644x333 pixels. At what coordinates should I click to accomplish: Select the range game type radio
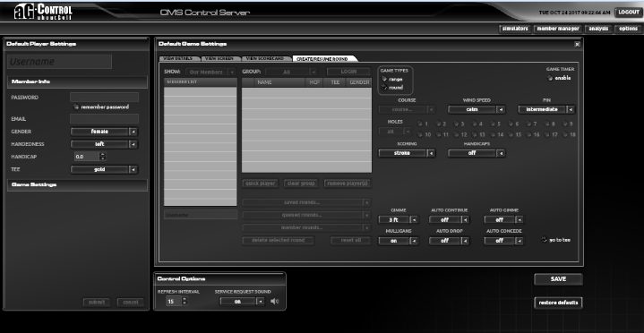(383, 80)
